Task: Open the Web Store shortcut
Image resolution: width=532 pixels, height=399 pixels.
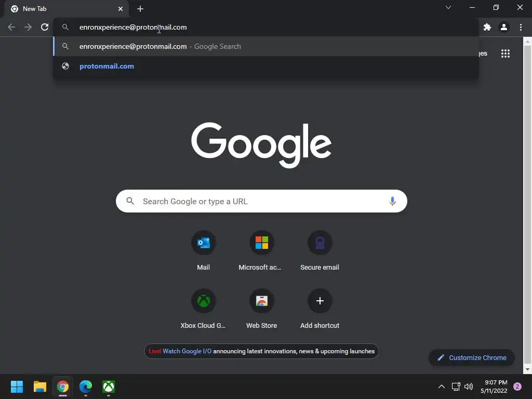Action: (262, 309)
